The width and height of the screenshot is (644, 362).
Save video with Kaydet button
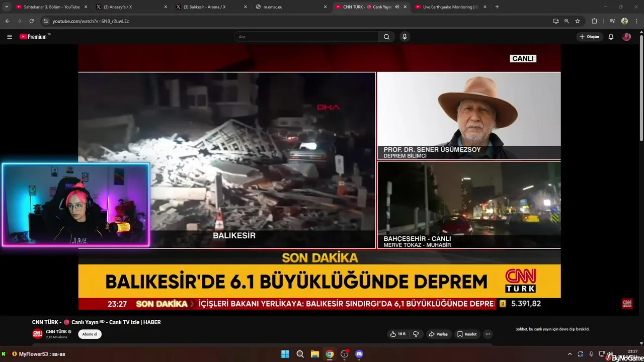467,334
